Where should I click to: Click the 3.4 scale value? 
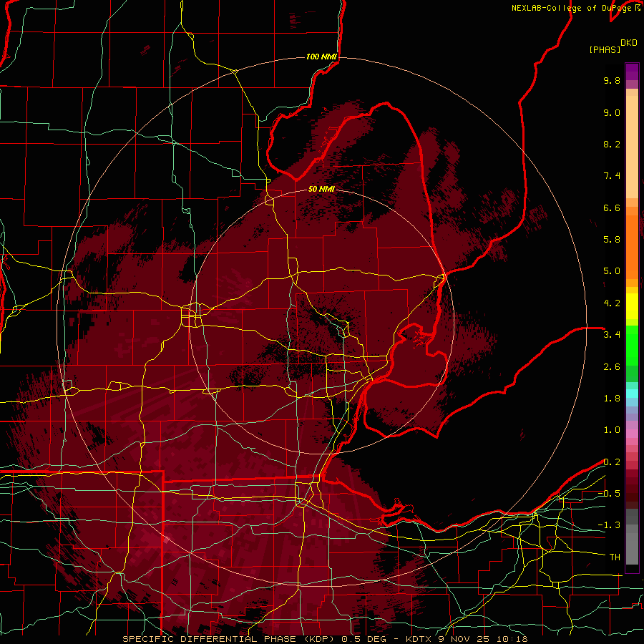click(x=612, y=335)
